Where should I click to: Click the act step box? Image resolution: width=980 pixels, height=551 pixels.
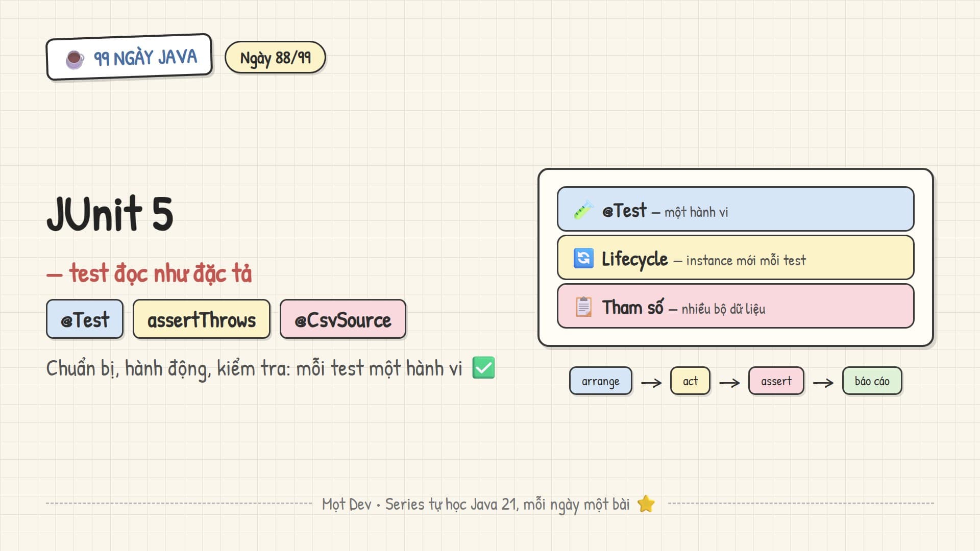tap(690, 381)
